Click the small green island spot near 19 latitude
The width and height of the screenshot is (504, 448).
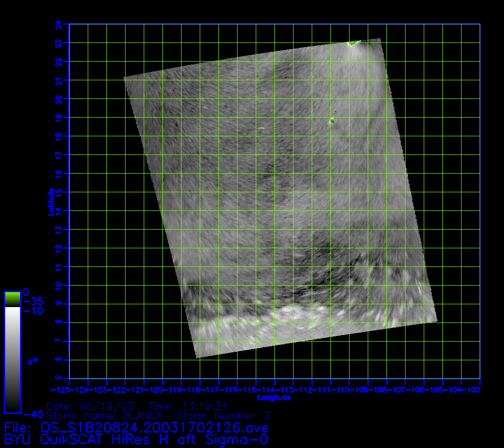332,120
